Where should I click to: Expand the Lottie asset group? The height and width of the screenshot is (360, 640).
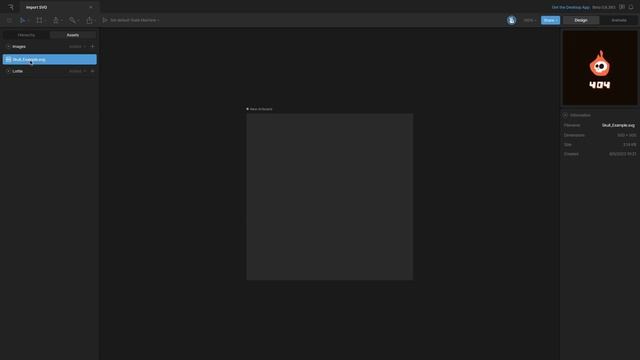tap(8, 71)
